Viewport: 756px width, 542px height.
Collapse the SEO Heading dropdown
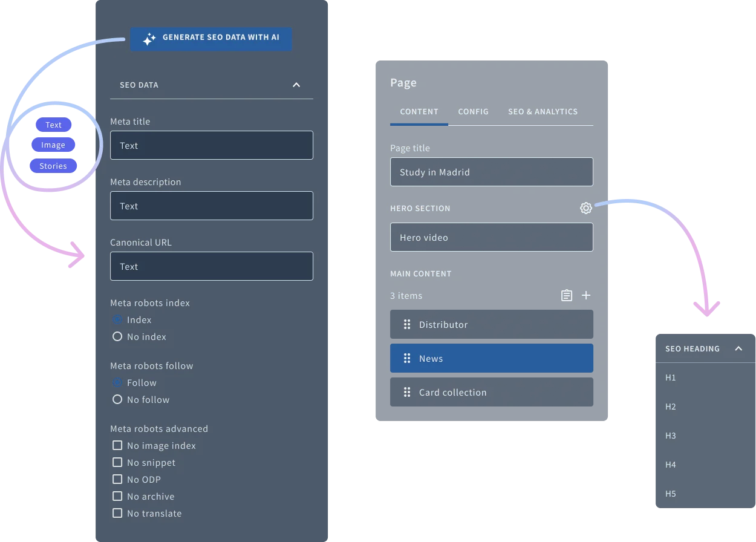tap(738, 348)
